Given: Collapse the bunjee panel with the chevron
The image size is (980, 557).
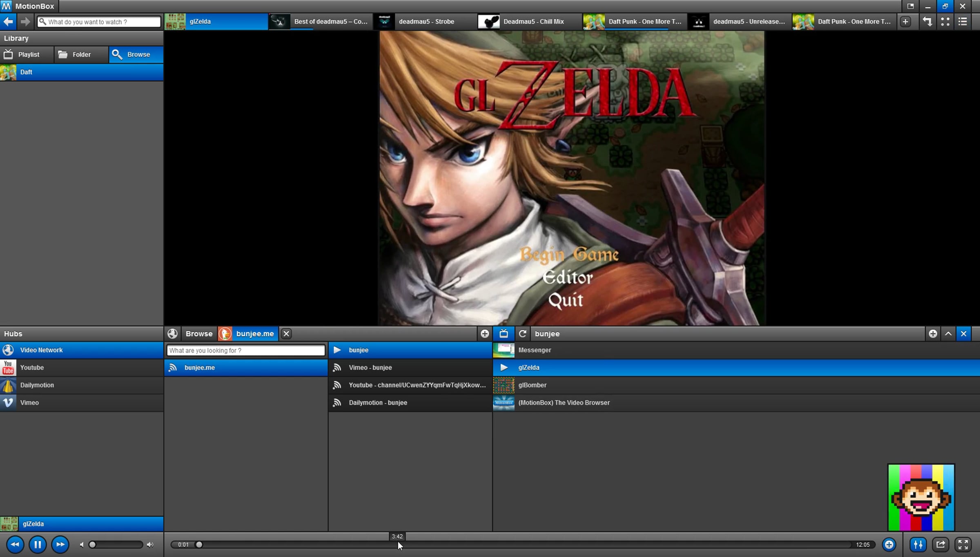Looking at the screenshot, I should (948, 333).
